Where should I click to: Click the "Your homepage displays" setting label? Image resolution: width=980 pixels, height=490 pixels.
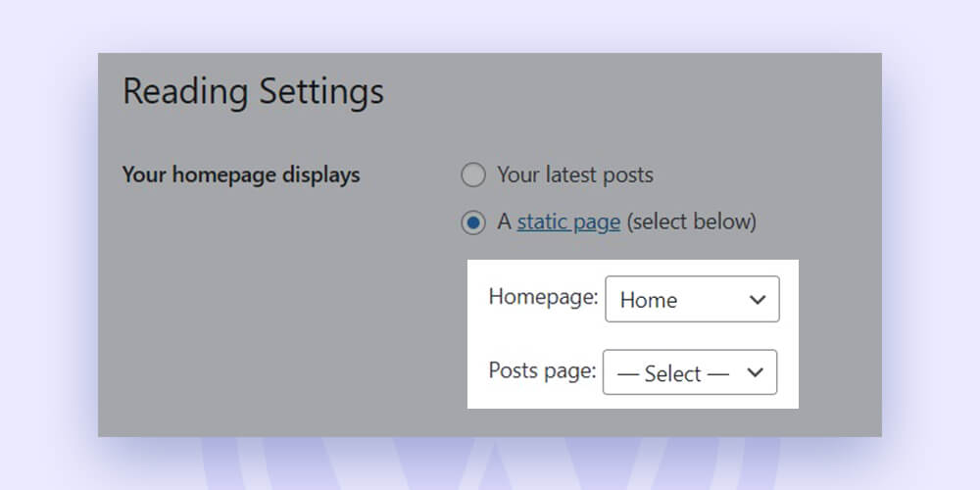pyautogui.click(x=241, y=175)
